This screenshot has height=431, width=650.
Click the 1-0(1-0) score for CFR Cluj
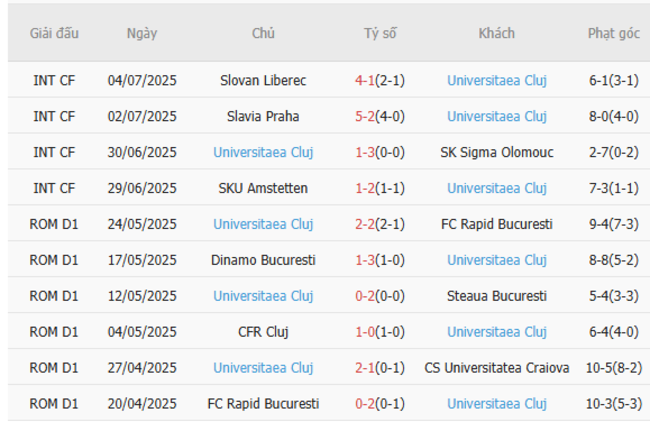click(x=380, y=332)
